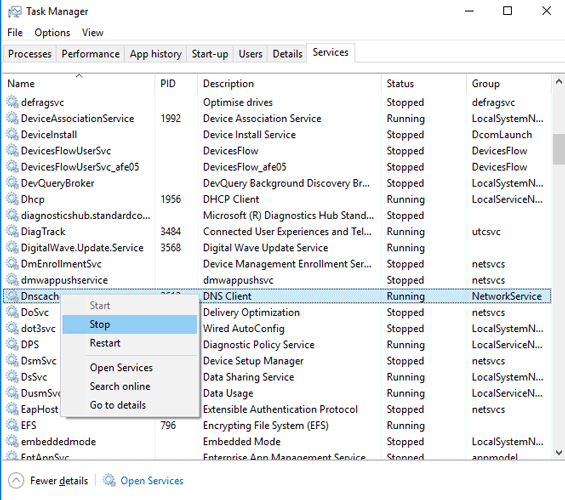
Task: Select the Digital Wave Update Service description
Action: tap(266, 247)
